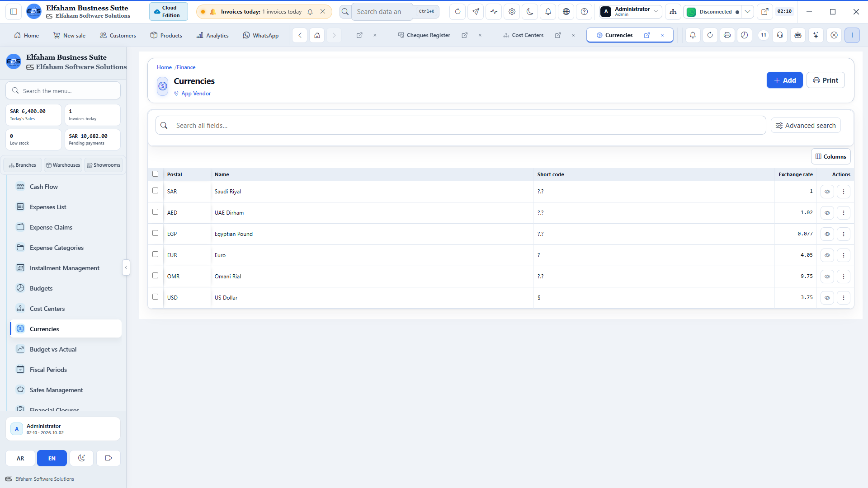Viewport: 868px width, 488px height.
Task: Tick the select-all header checkbox
Action: (x=156, y=174)
